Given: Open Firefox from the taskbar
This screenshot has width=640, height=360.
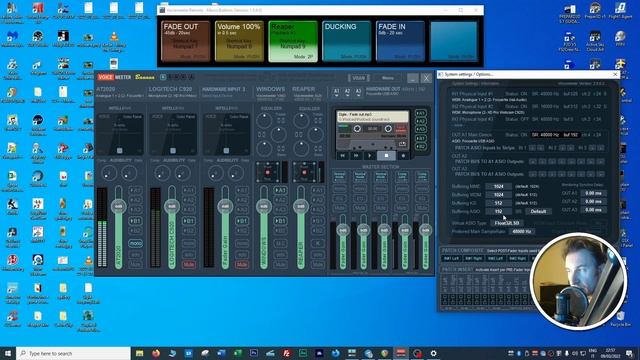Looking at the screenshot, I should point(156,353).
